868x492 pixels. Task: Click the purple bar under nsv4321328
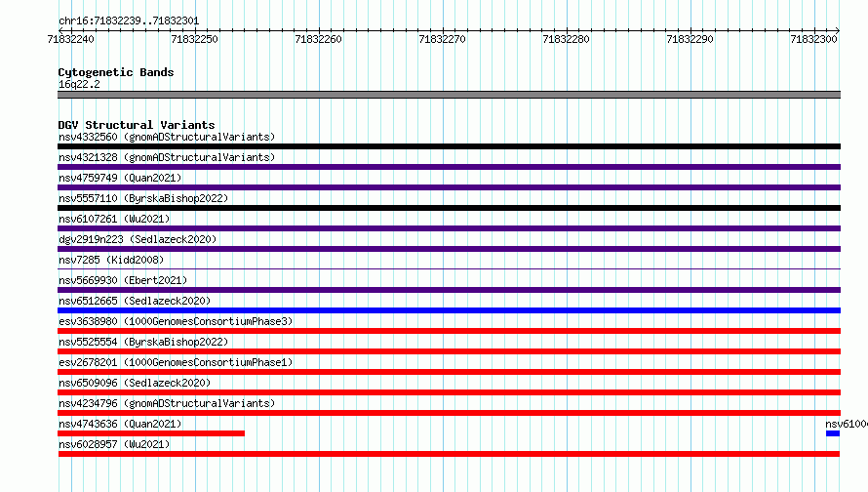pos(449,167)
